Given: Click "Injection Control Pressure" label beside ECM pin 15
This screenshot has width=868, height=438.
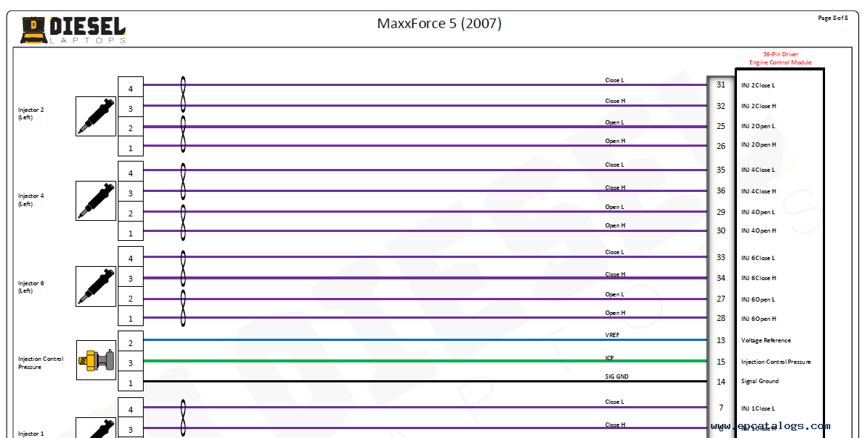Looking at the screenshot, I should 776,362.
